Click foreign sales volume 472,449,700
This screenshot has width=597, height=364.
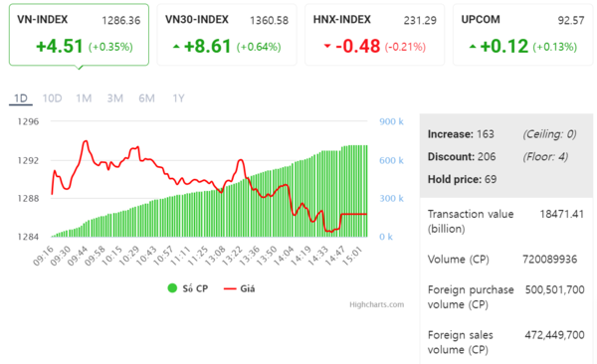tap(555, 335)
